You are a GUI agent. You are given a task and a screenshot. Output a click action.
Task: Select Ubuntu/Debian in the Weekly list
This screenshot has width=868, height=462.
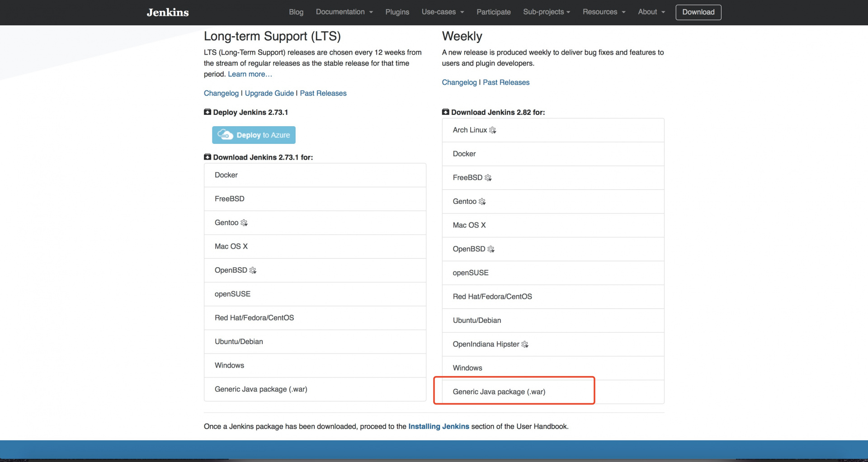coord(553,321)
